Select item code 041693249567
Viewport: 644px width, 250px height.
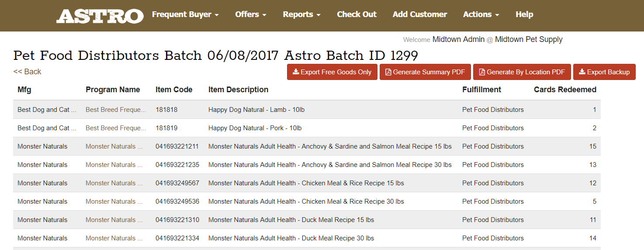coord(177,183)
